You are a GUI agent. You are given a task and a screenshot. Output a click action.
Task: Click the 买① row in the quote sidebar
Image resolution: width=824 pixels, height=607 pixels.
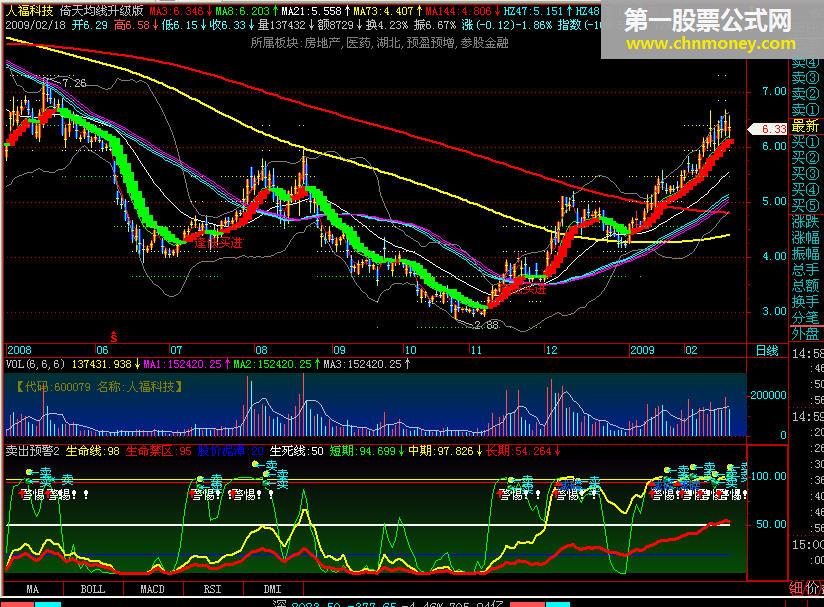click(806, 142)
